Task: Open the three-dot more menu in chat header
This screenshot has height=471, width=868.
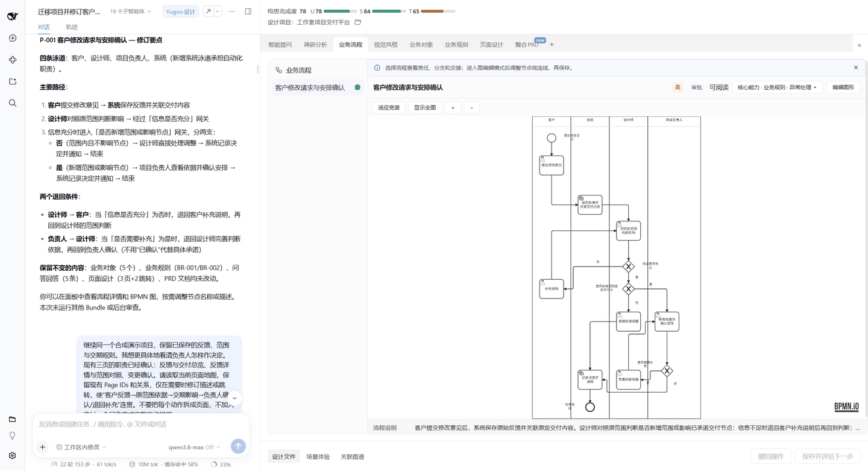Action: [x=231, y=11]
